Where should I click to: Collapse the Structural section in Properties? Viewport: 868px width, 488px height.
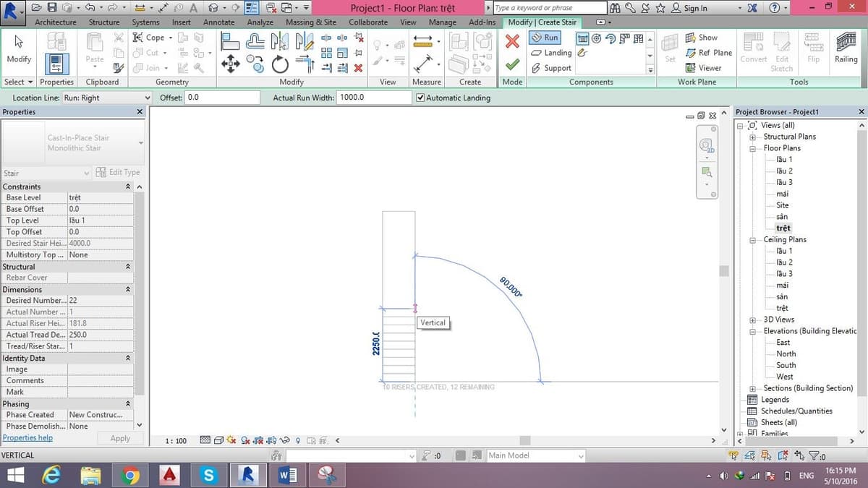(x=128, y=267)
